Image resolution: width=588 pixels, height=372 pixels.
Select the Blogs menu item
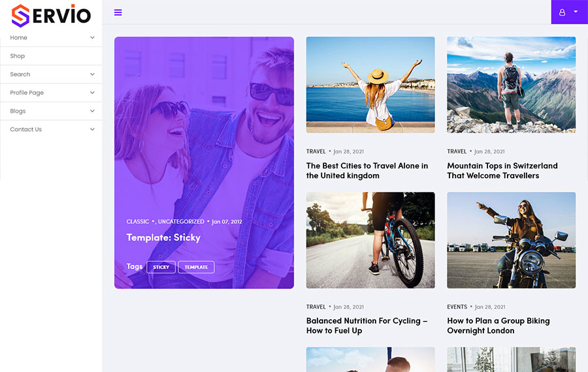(x=18, y=111)
